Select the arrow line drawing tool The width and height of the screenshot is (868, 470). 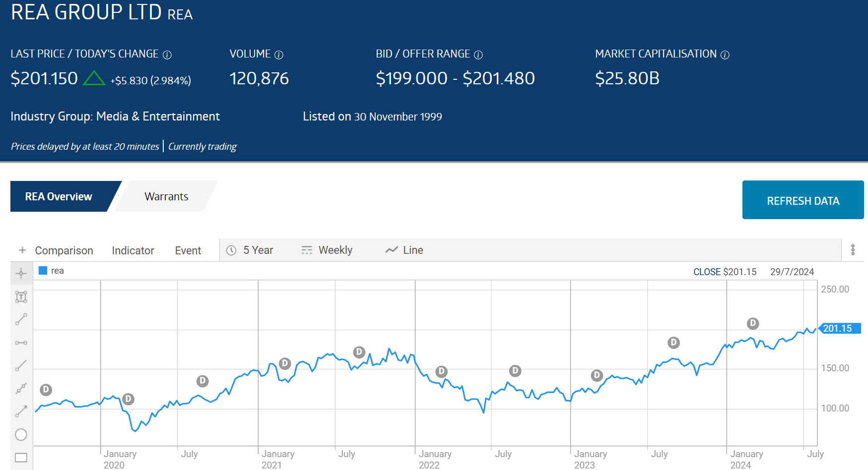click(x=21, y=411)
